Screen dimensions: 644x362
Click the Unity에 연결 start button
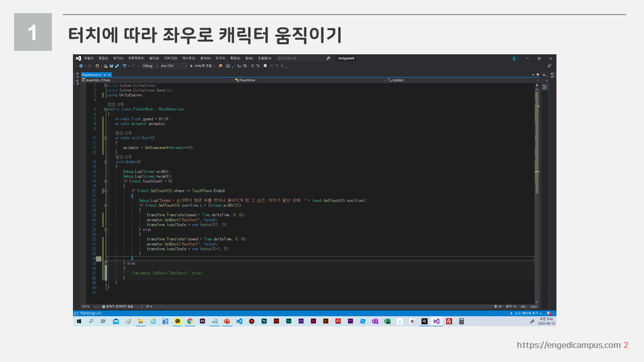tap(200, 66)
